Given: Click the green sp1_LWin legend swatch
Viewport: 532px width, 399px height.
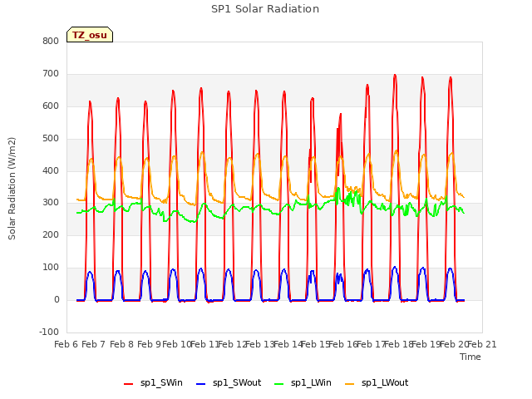Looking at the screenshot, I should pyautogui.click(x=278, y=384).
